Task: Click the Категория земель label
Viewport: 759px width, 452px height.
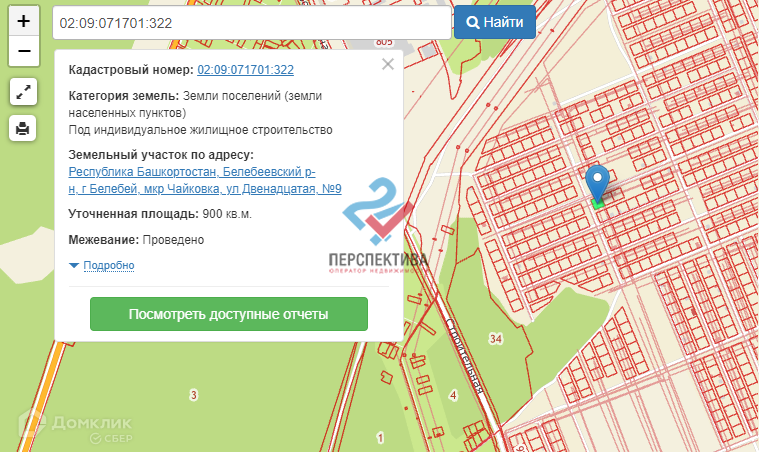Action: pyautogui.click(x=123, y=96)
